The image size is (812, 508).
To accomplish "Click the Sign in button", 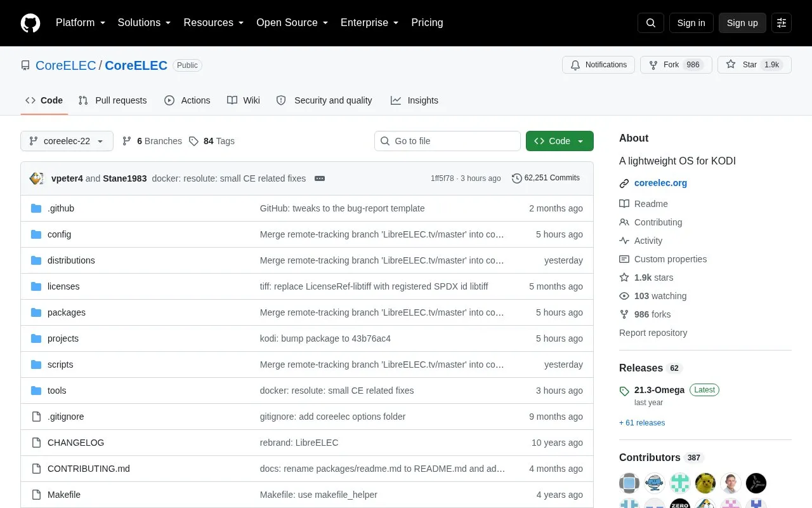I will 691,23.
